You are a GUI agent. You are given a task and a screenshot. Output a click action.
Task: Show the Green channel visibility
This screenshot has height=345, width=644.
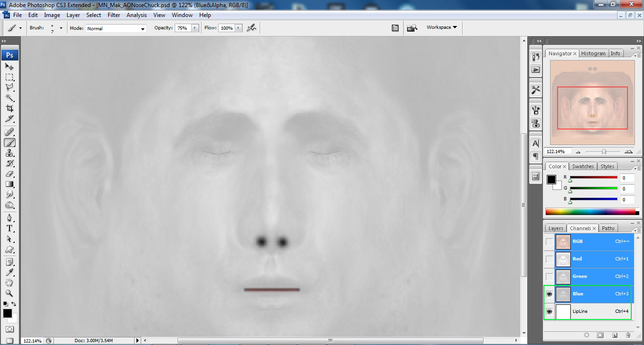pos(549,276)
